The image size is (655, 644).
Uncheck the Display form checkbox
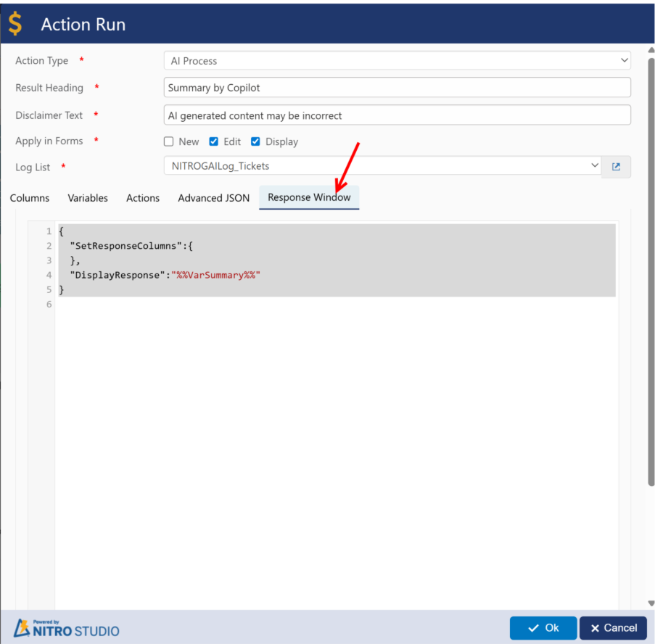(255, 142)
